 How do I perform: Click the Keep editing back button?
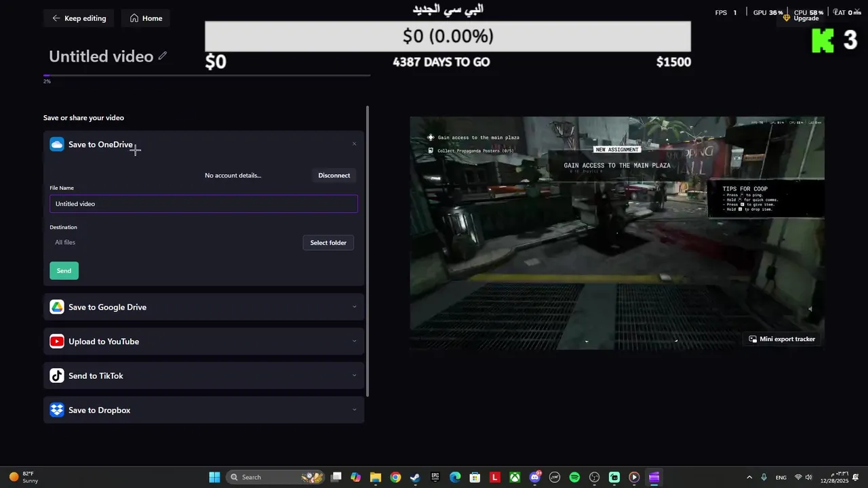click(79, 18)
